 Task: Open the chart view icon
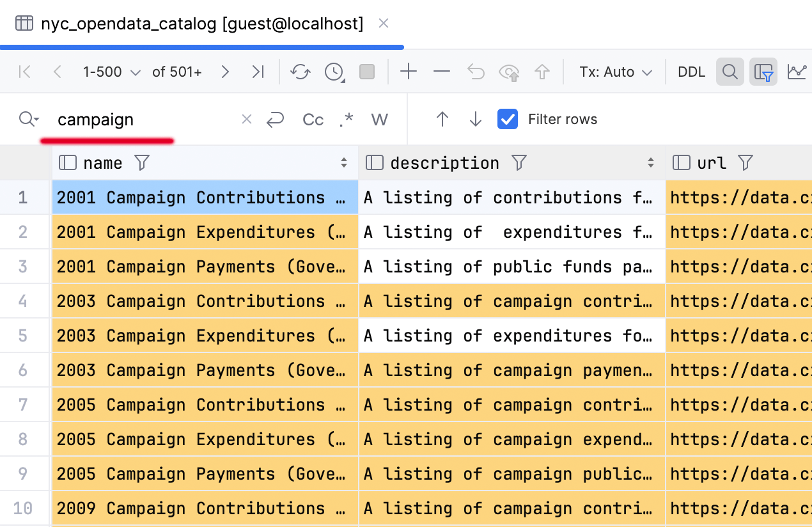coord(797,72)
